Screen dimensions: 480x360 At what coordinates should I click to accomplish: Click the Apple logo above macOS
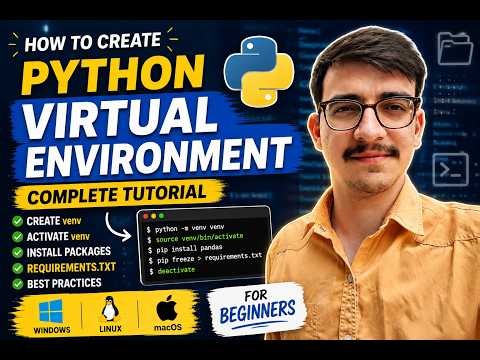pos(167,308)
